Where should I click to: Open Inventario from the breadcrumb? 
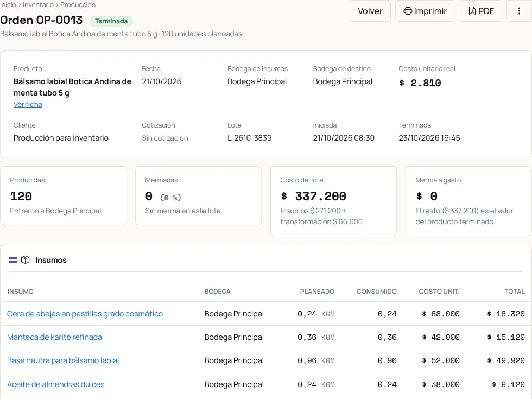(x=38, y=5)
